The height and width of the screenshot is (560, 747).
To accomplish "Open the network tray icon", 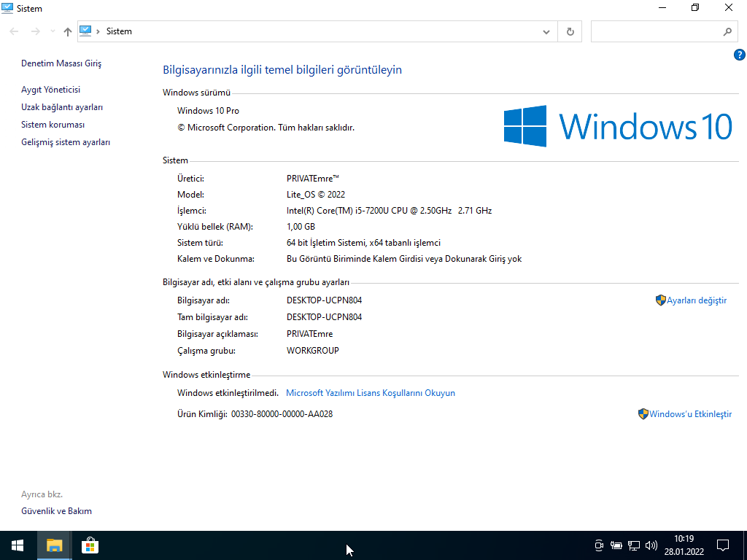I will click(x=634, y=545).
